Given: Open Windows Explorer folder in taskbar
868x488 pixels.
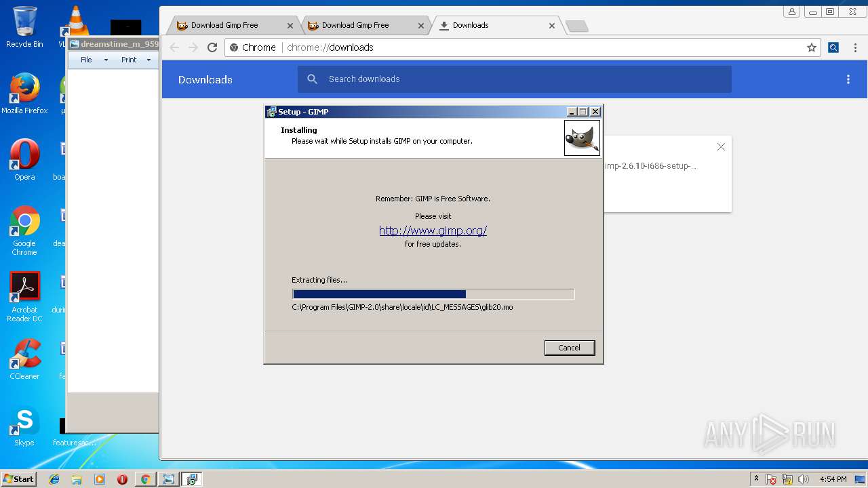Looking at the screenshot, I should pyautogui.click(x=77, y=479).
